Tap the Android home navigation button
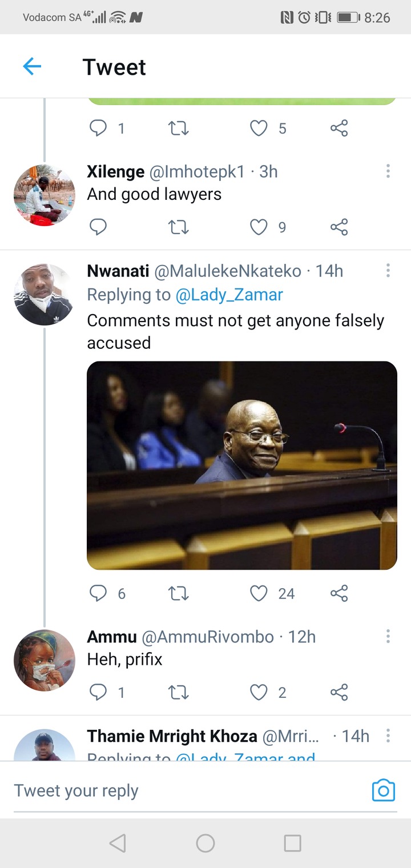 click(205, 843)
